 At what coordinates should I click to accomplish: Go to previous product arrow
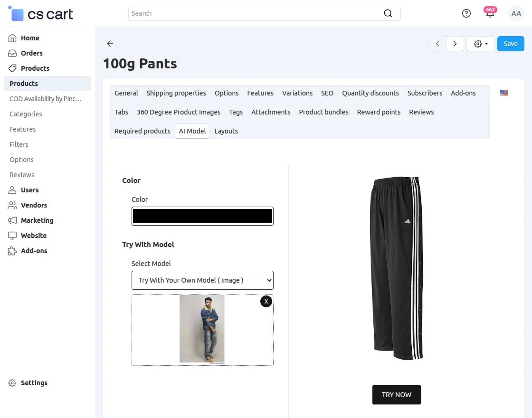pyautogui.click(x=437, y=44)
